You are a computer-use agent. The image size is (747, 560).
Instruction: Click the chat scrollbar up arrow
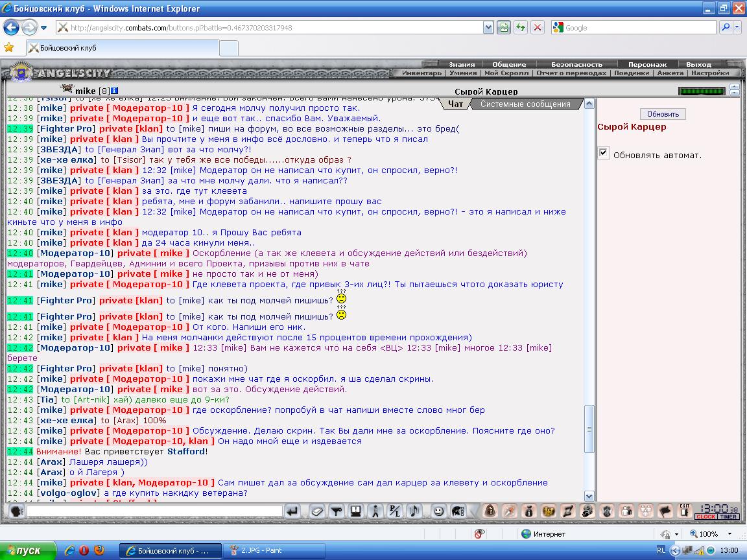(x=589, y=103)
